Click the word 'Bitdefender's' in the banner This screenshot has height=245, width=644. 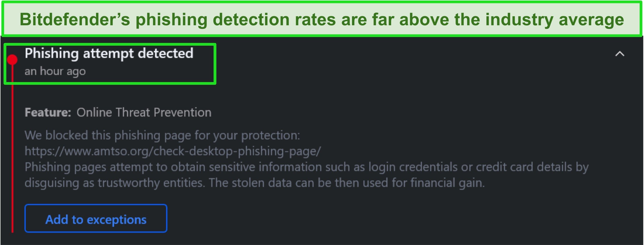[75, 19]
